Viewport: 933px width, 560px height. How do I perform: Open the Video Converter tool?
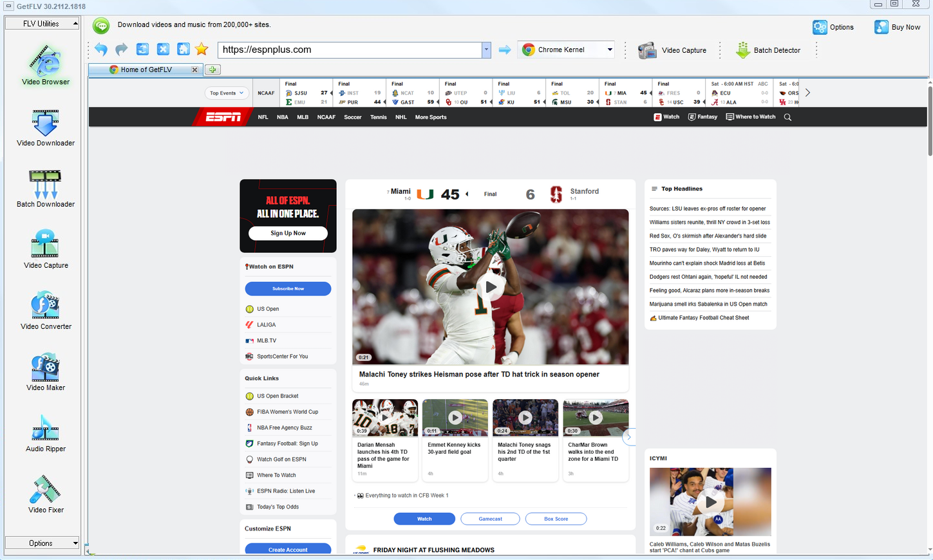point(45,311)
